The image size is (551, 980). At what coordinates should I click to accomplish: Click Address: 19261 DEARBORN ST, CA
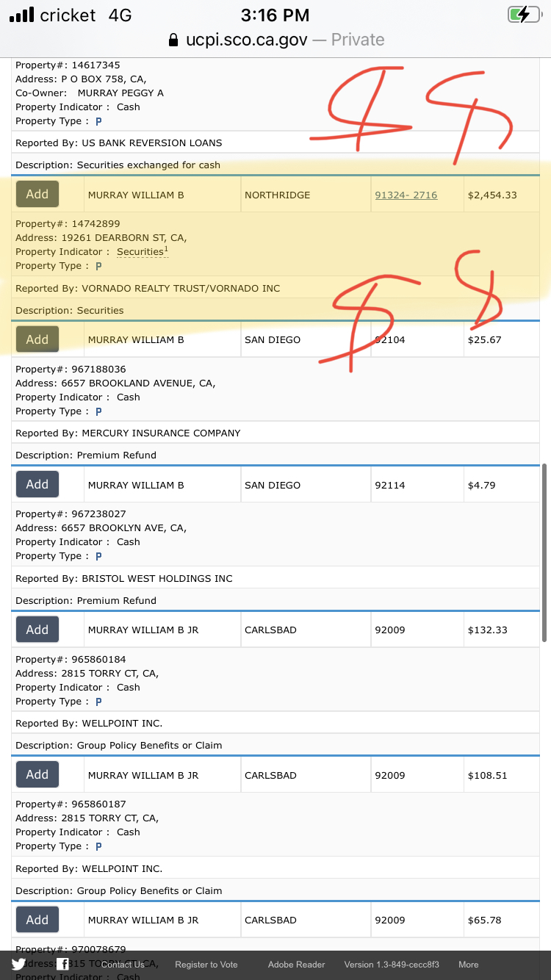tap(101, 237)
